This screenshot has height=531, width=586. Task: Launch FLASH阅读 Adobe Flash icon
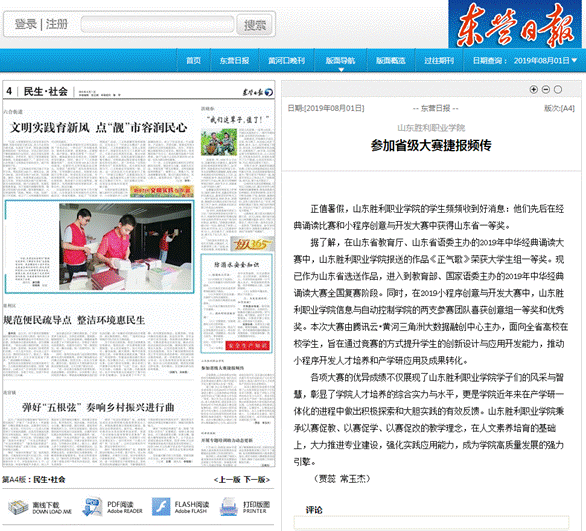pos(161,507)
